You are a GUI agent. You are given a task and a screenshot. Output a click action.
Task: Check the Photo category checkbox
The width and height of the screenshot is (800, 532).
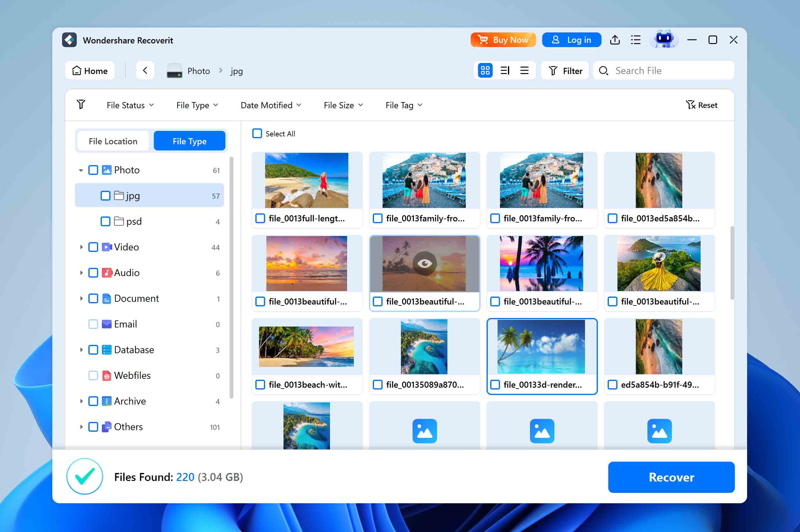pyautogui.click(x=93, y=170)
